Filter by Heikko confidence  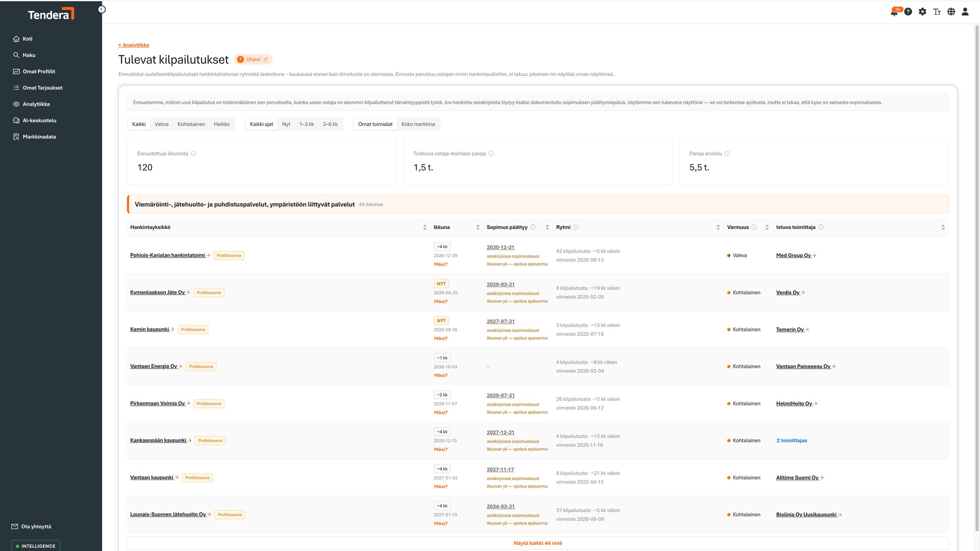point(222,124)
